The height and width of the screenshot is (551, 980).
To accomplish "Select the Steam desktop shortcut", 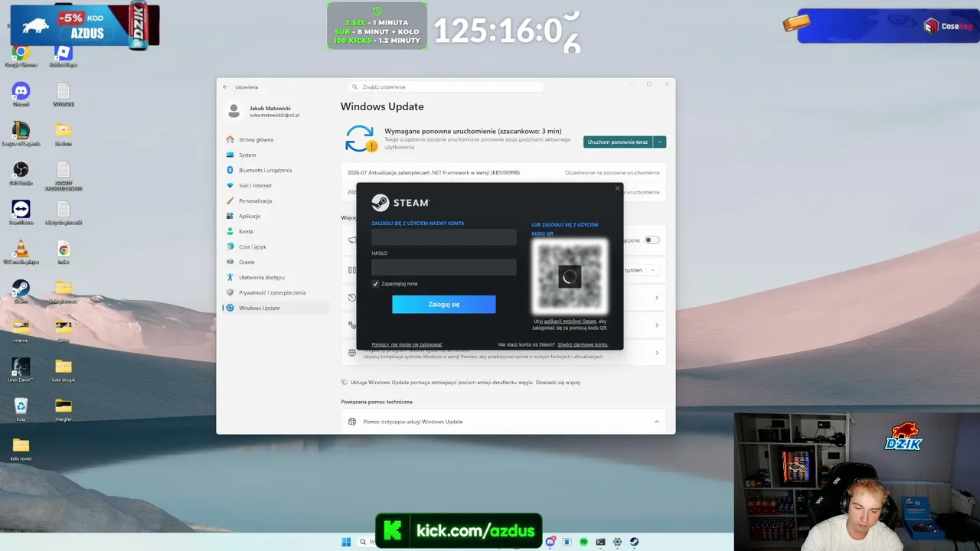I will coord(21,291).
